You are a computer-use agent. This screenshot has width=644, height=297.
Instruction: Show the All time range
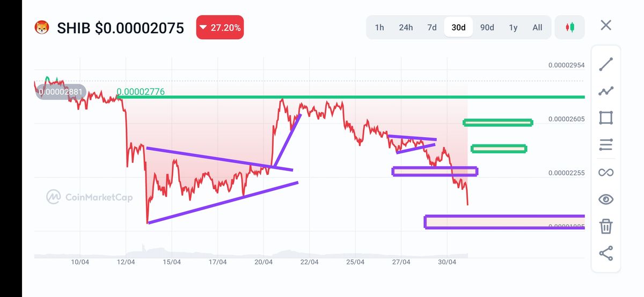[537, 27]
